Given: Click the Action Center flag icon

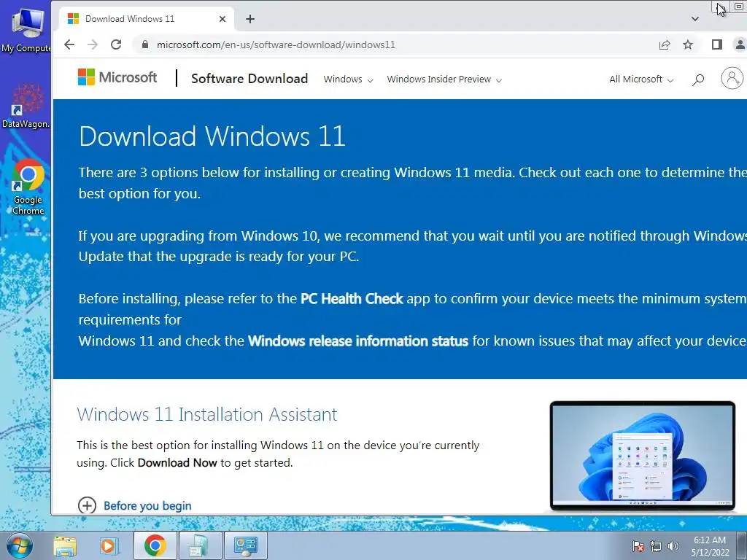Looking at the screenshot, I should coord(638,546).
